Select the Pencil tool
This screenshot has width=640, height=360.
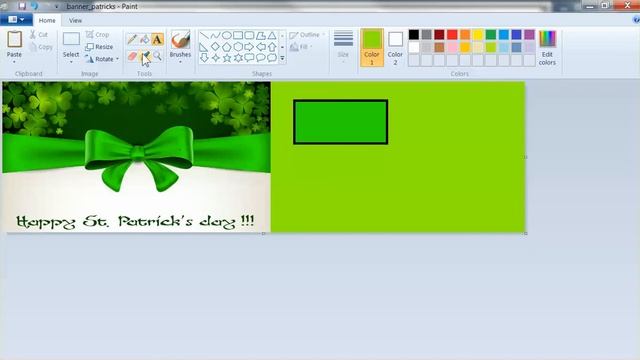pyautogui.click(x=132, y=39)
